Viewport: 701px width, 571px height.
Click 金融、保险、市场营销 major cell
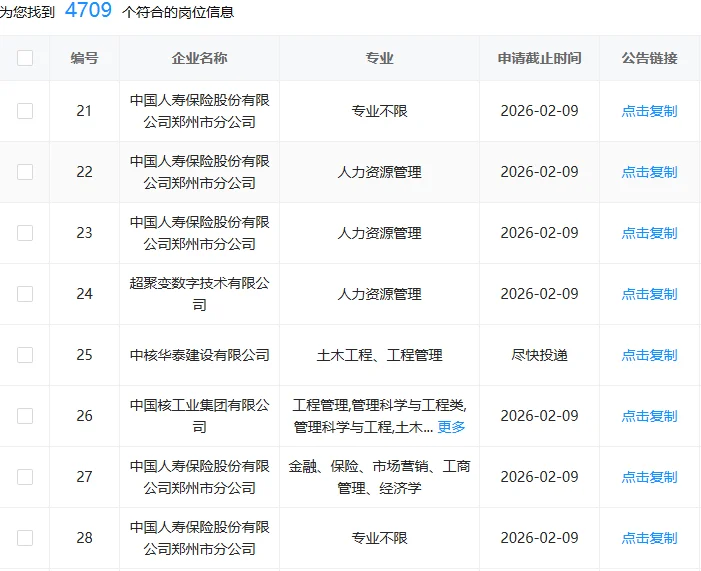[x=379, y=477]
